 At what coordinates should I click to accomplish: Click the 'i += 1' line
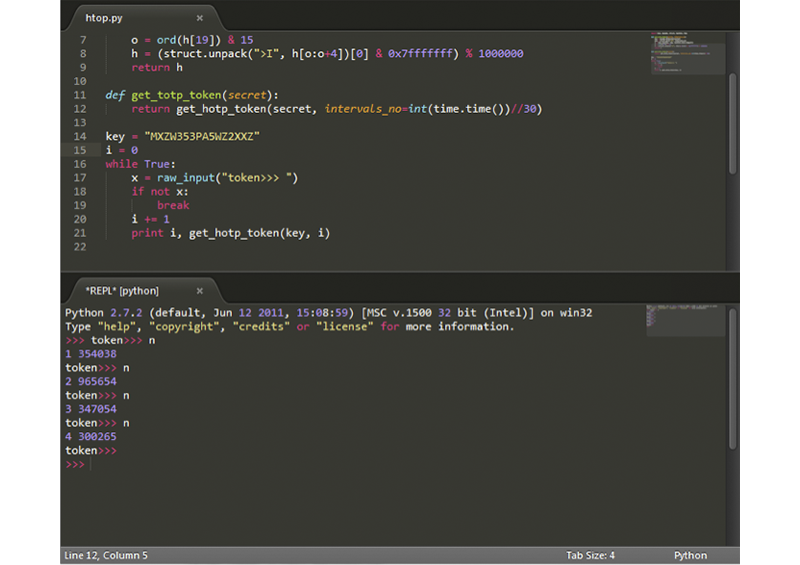click(x=150, y=219)
